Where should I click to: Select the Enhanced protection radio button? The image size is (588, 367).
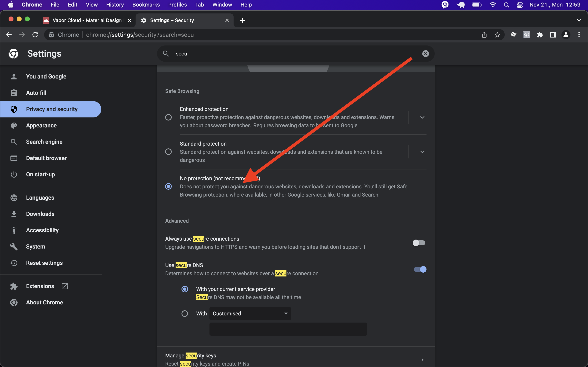[x=168, y=117]
